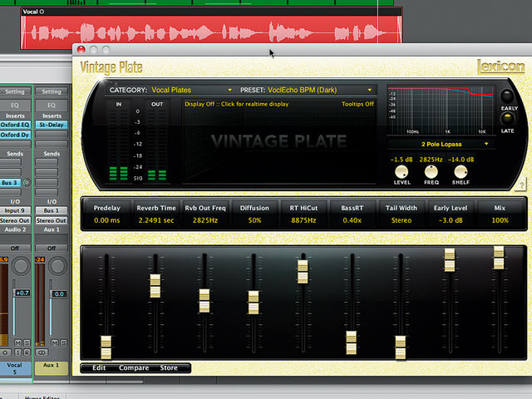Click the OUT level meter

[x=157, y=140]
